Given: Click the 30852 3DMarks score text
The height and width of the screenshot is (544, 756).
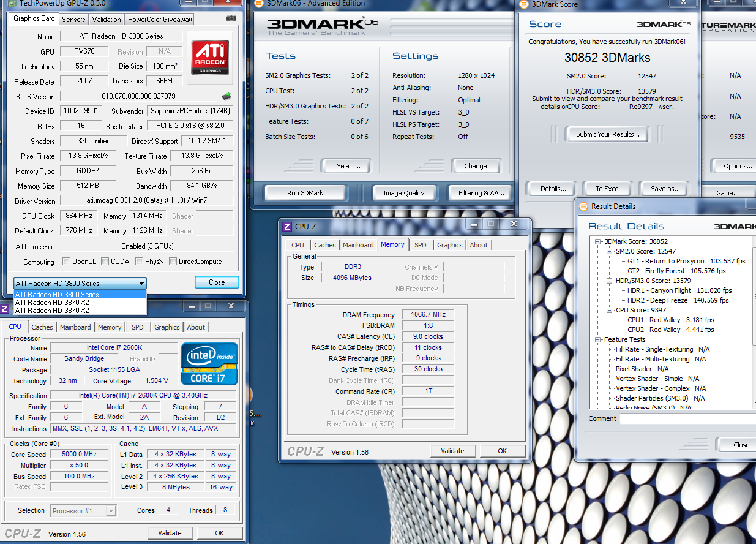Looking at the screenshot, I should [607, 58].
